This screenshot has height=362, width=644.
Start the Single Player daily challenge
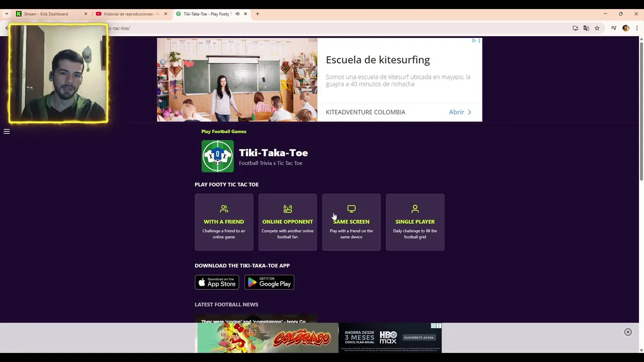pos(415,222)
